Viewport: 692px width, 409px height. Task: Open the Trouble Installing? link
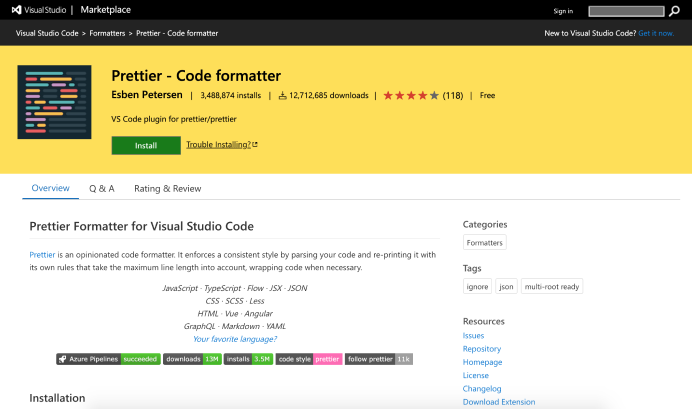(218, 144)
